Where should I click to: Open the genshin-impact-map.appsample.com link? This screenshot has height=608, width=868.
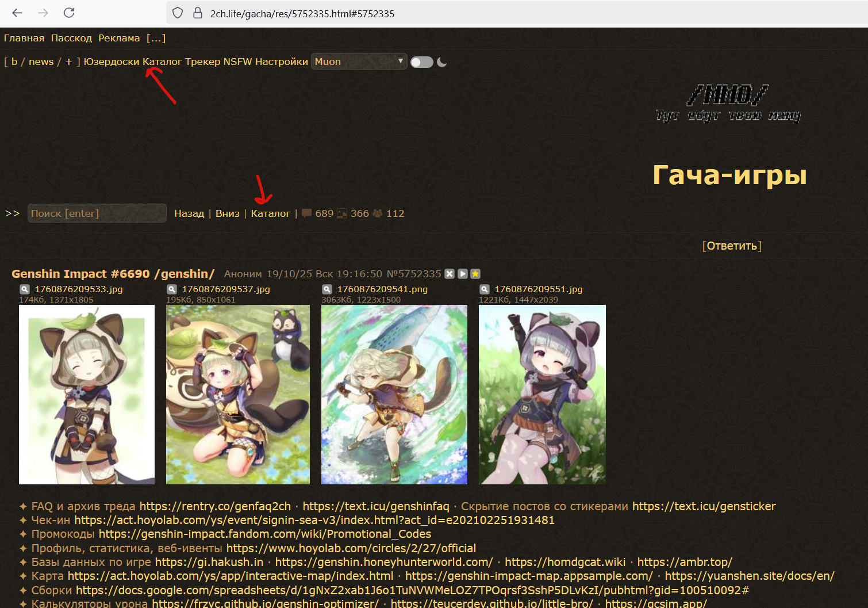pos(529,576)
